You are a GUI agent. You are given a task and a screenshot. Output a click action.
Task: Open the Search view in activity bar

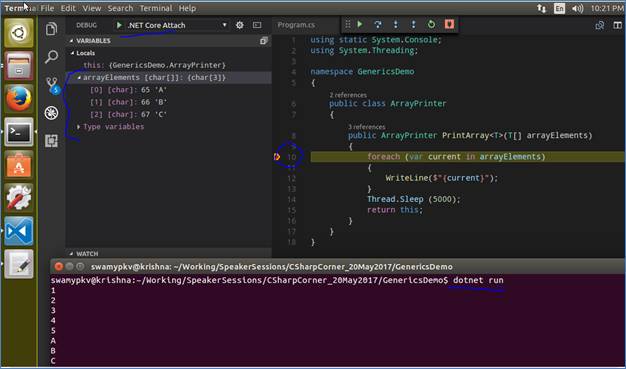(x=51, y=57)
